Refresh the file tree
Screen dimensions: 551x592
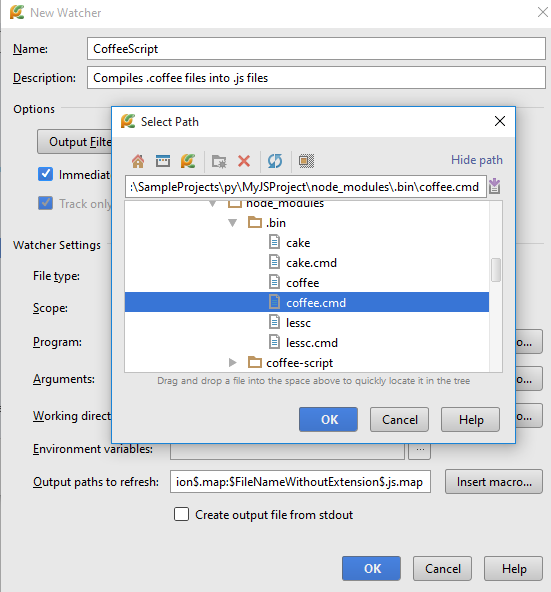tap(275, 161)
